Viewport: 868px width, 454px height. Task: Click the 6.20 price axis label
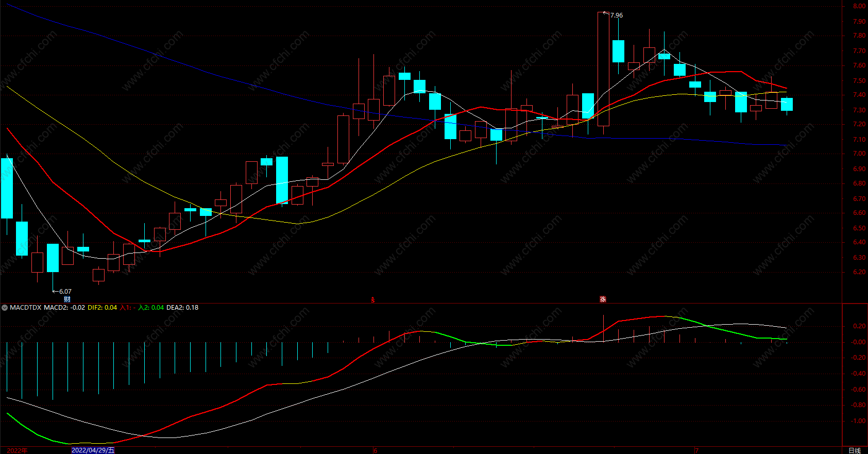859,272
